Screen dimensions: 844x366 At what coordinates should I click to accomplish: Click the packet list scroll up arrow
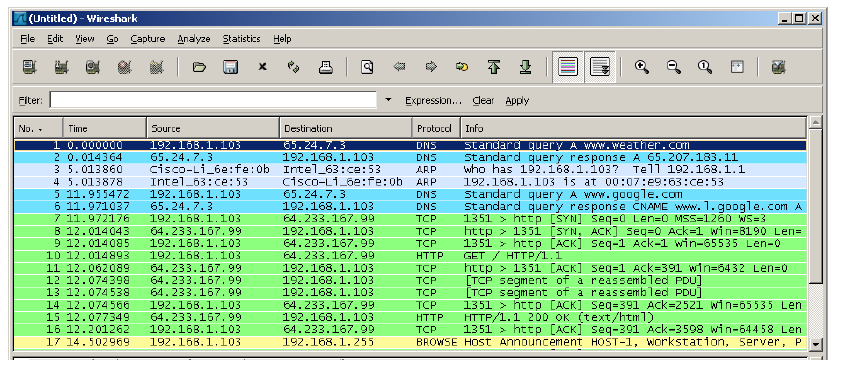coord(815,123)
